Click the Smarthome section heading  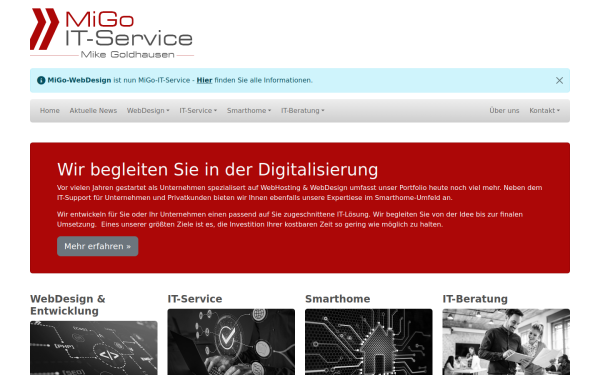(338, 299)
